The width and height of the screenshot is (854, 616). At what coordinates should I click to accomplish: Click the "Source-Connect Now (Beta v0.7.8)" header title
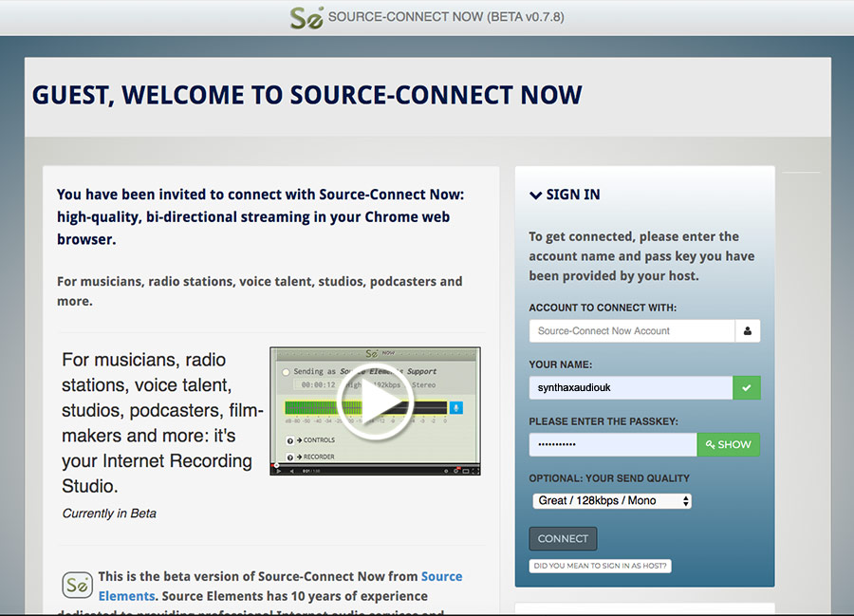tap(446, 17)
